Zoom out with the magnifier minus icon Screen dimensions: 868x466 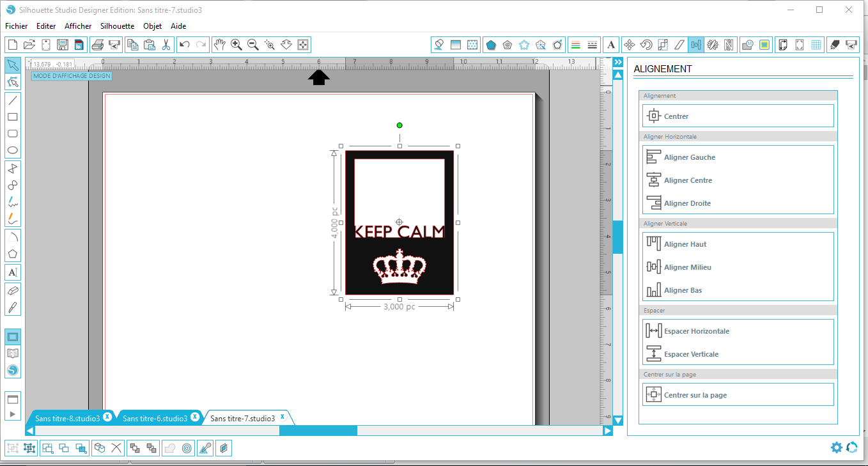click(x=252, y=45)
